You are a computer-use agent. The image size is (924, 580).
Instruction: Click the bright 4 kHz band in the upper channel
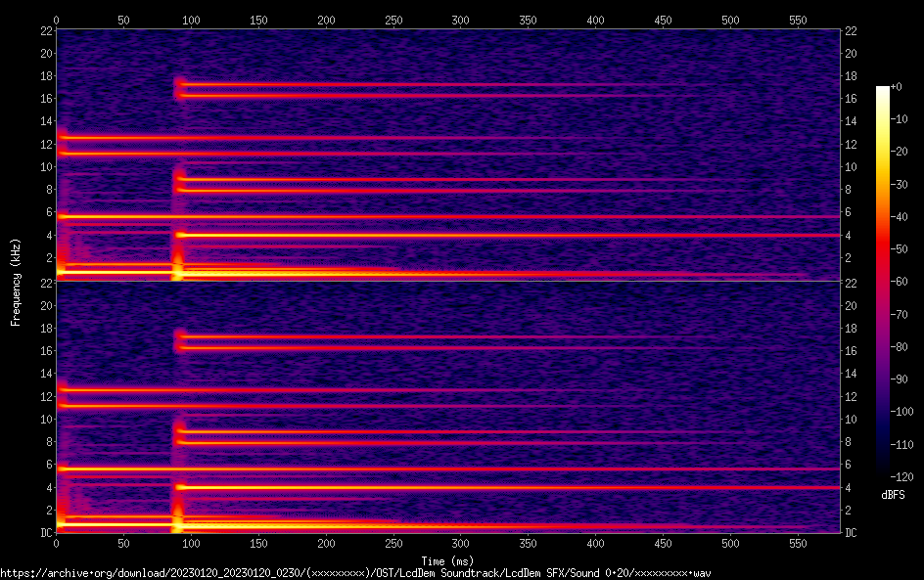click(x=489, y=235)
